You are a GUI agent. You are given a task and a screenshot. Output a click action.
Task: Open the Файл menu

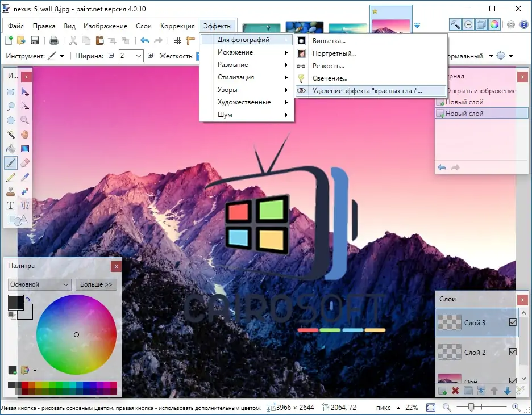point(15,26)
